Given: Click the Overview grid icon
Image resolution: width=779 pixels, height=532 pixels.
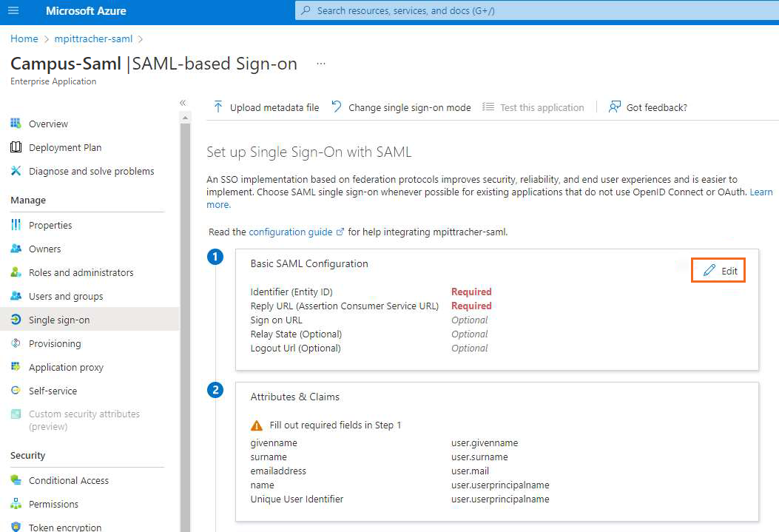Looking at the screenshot, I should tap(16, 123).
